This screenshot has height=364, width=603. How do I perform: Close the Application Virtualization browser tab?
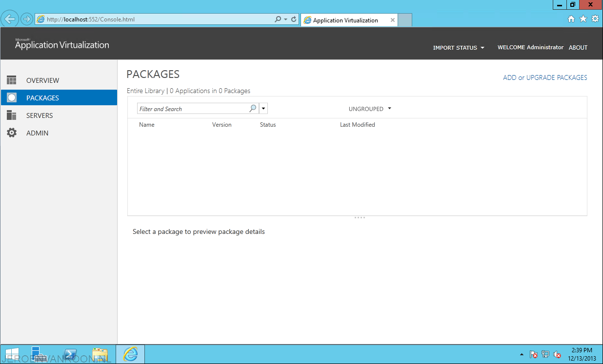[x=392, y=20]
